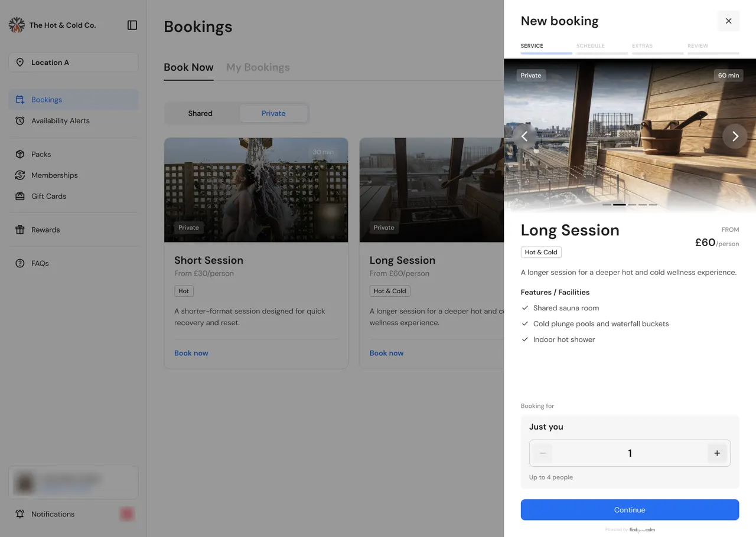756x537 pixels.
Task: Open Notifications in the sidebar
Action: 73,514
